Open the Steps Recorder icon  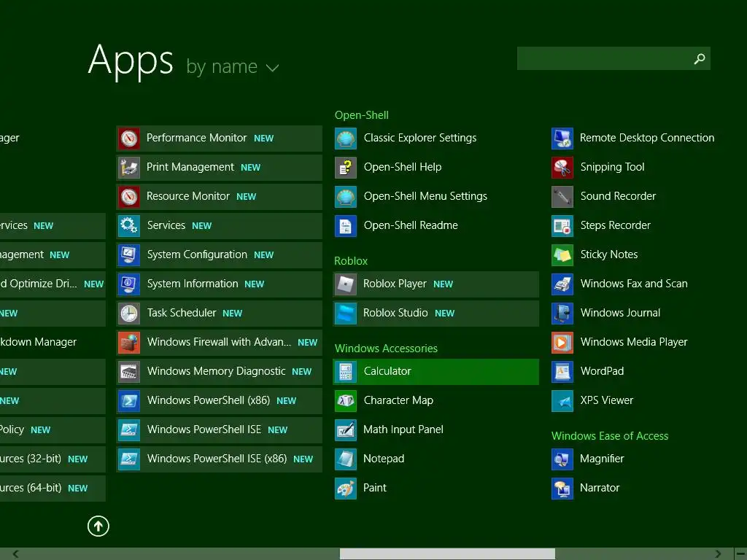562,226
